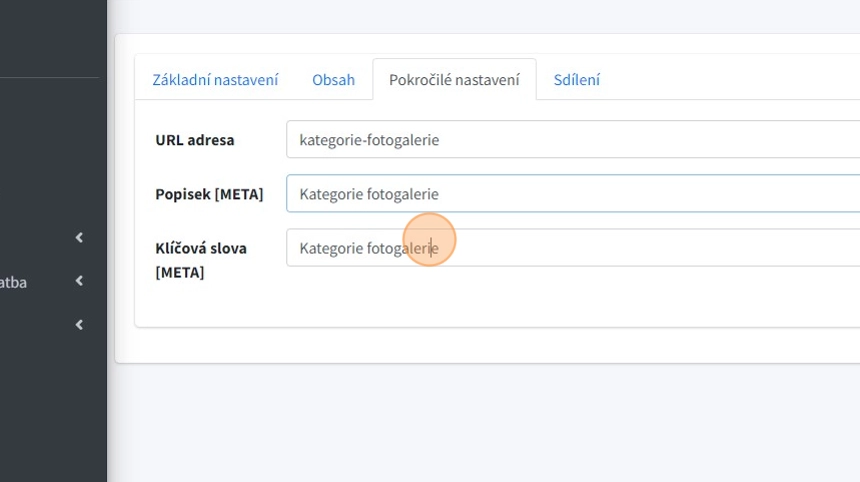Expand the sidebar item with the topmost chevron
The width and height of the screenshot is (860, 482).
79,238
